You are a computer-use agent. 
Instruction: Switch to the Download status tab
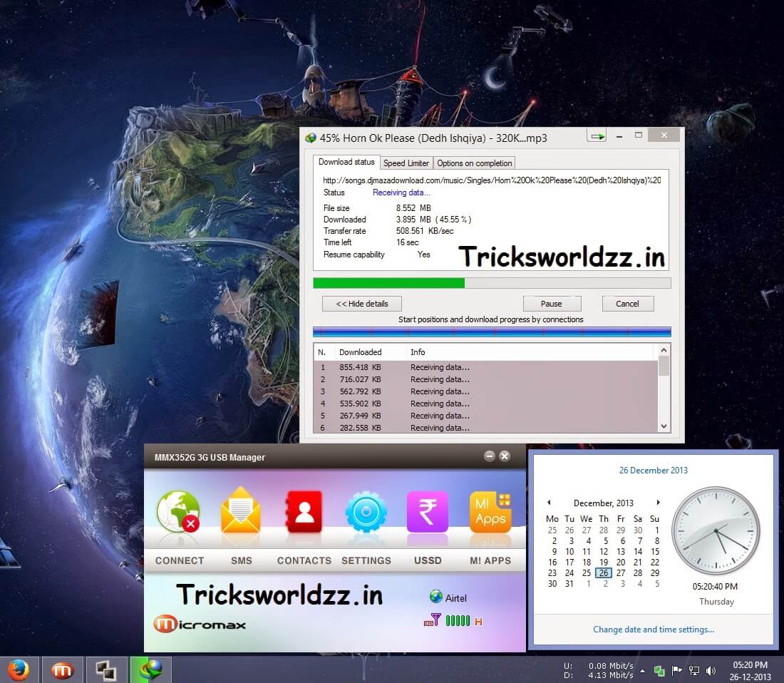(346, 162)
